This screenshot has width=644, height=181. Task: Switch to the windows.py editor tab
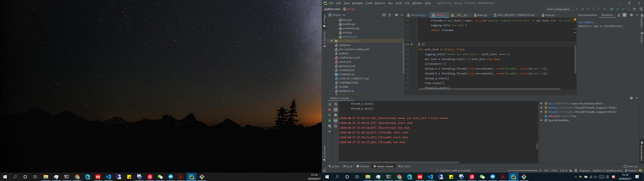[x=418, y=15]
